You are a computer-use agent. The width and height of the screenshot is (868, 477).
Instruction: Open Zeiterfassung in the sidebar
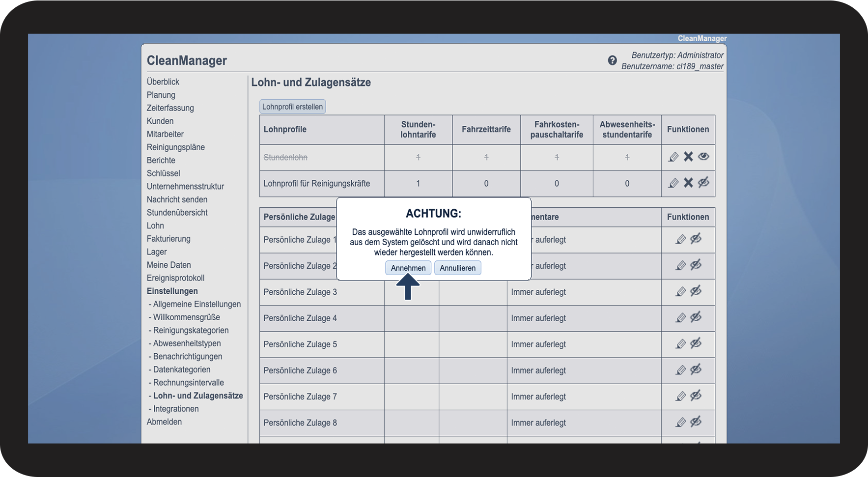click(170, 108)
